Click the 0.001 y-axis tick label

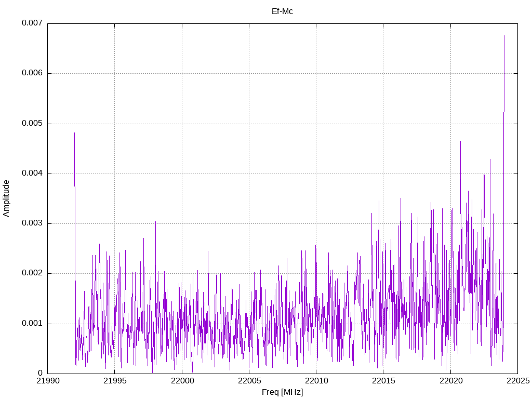coord(32,324)
